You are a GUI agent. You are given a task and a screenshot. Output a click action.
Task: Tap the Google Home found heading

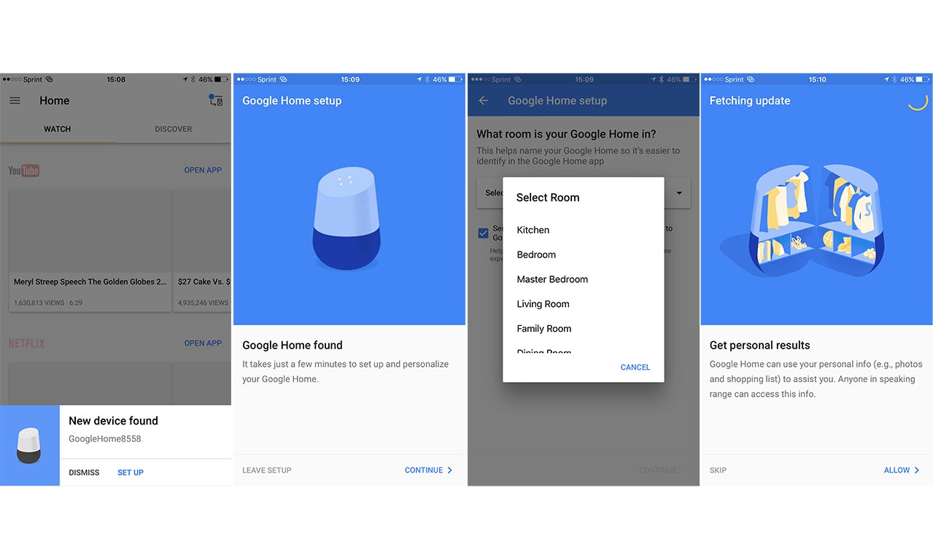pyautogui.click(x=293, y=345)
